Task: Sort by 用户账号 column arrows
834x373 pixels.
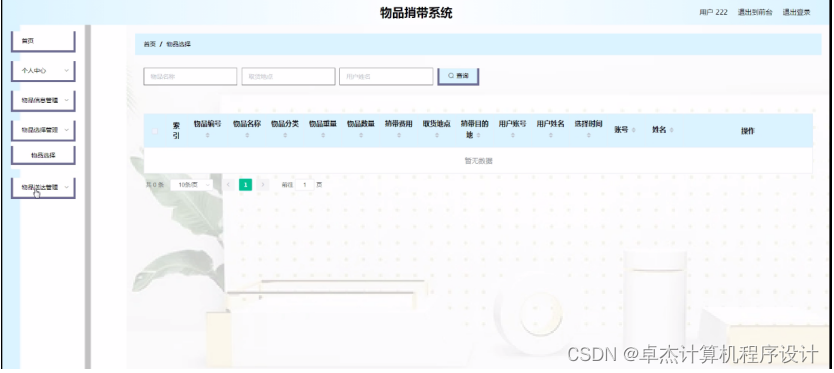Action: coord(513,136)
